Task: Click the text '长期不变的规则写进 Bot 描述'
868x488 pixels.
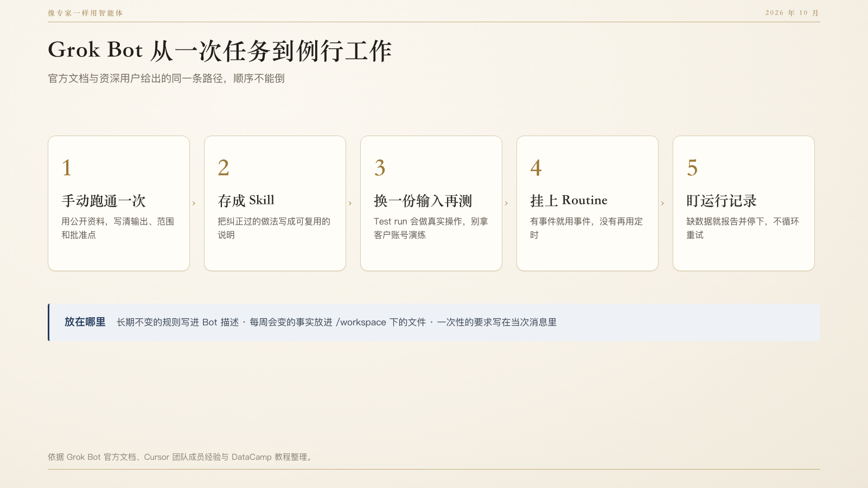Action: click(x=177, y=322)
